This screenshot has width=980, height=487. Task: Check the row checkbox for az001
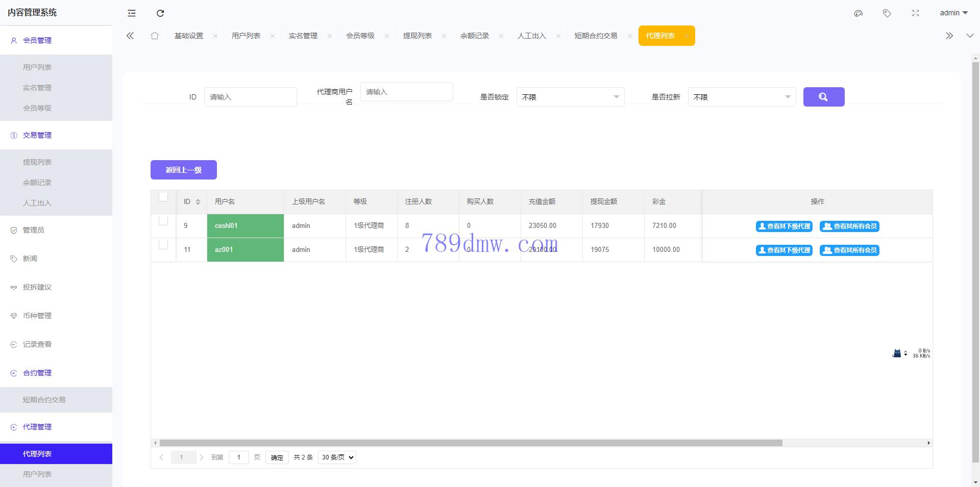click(163, 245)
